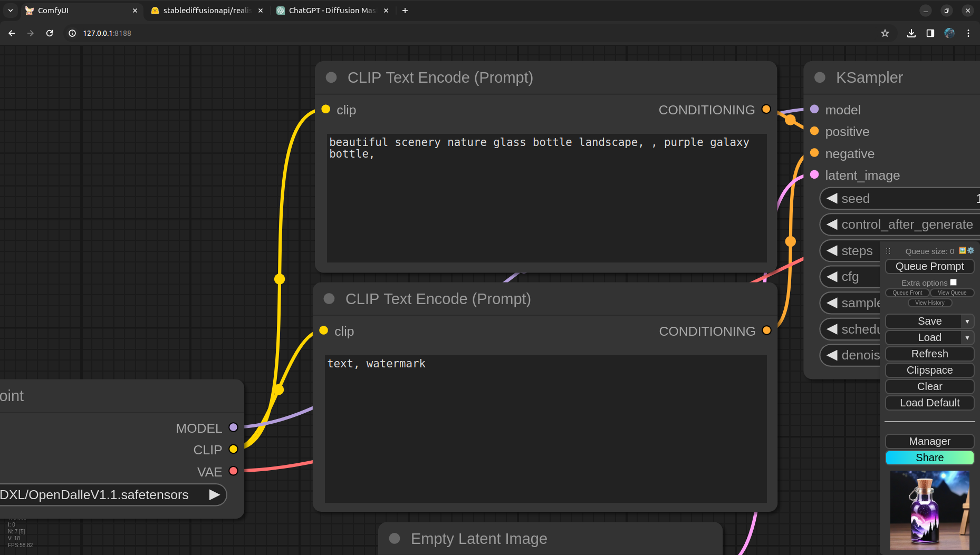Click the image feed icon beside Queue size

[x=963, y=251]
